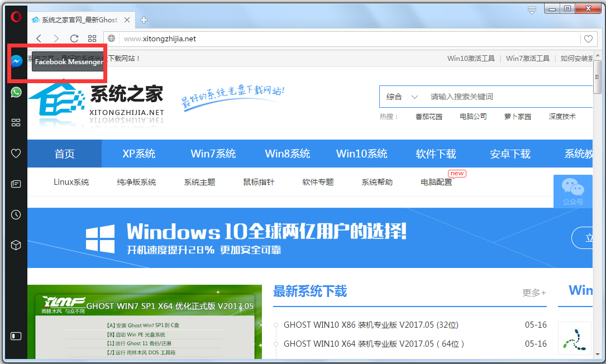Open the 纯净版系统 sub-navigation link

tap(136, 182)
